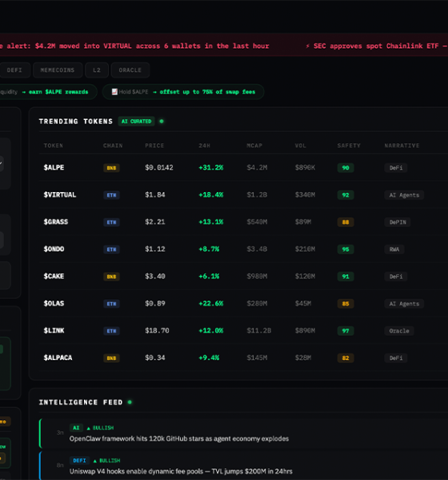Click the ETH chain badge for $LINK
Viewport: 448px width, 480px height.
(x=111, y=331)
